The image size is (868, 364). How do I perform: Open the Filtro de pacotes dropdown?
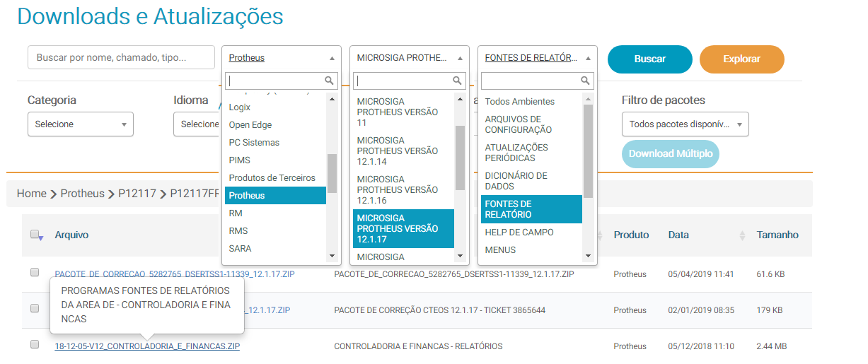(685, 124)
